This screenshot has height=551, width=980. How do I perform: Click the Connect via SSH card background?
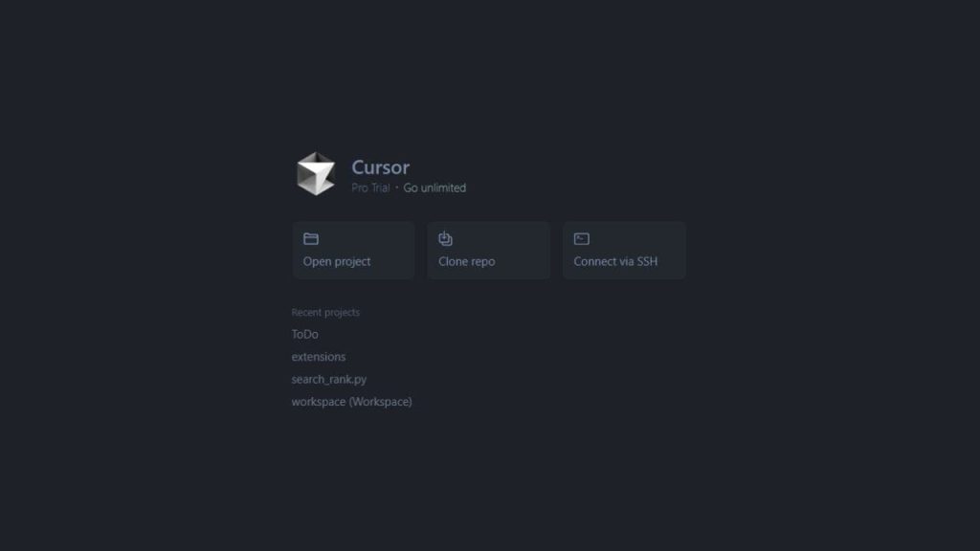click(624, 250)
